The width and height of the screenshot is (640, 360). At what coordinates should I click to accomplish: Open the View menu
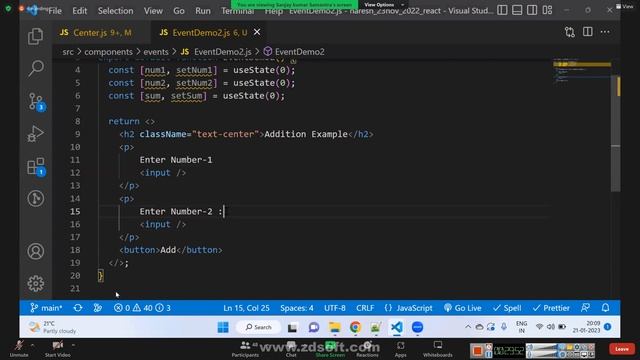click(153, 11)
